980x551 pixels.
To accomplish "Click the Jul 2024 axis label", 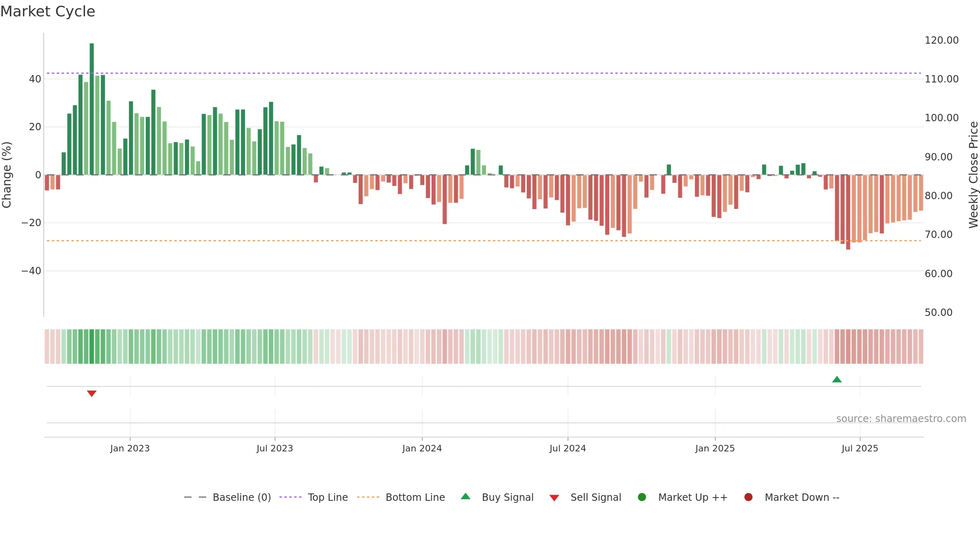I will [568, 448].
